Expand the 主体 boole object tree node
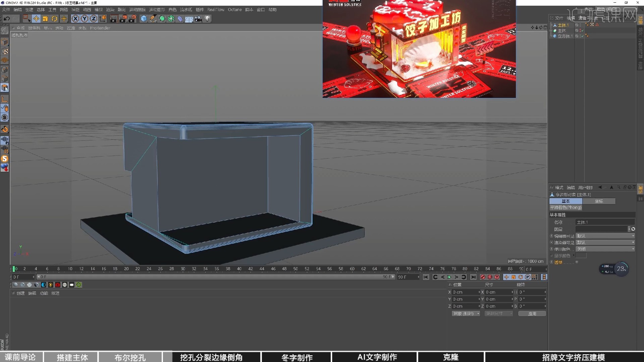This screenshot has height=362, width=644. tap(551, 31)
